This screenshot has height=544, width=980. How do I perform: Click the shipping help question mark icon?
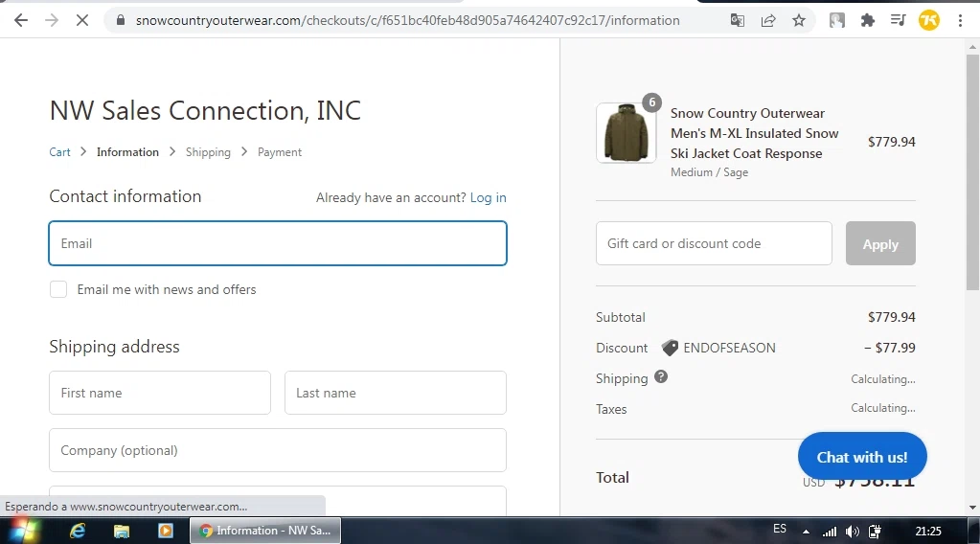click(x=661, y=376)
